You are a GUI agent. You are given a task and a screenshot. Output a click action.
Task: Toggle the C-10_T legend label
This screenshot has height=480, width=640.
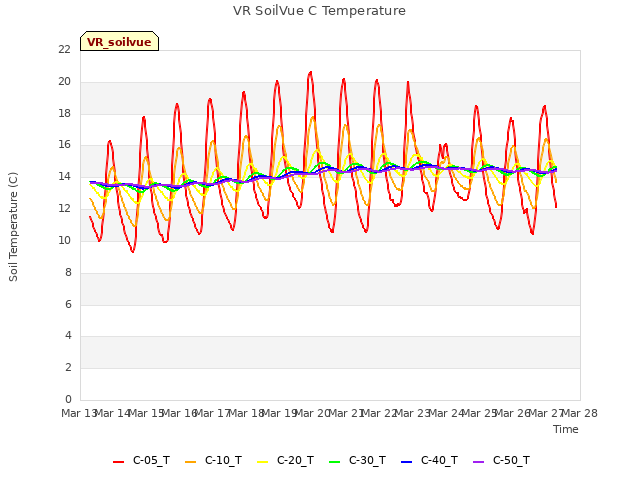(x=223, y=460)
